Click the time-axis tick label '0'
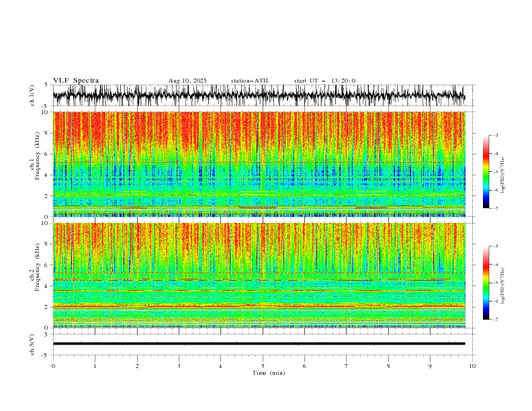The image size is (532, 411). tap(53, 366)
